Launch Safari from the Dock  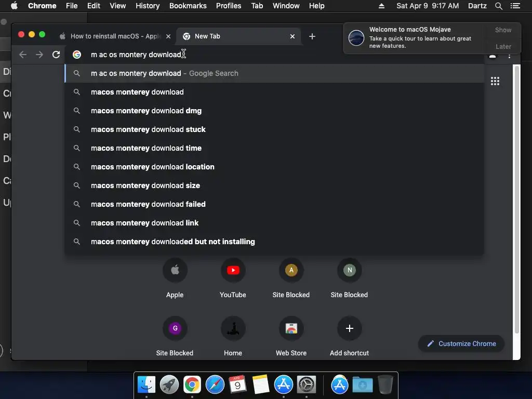click(215, 385)
